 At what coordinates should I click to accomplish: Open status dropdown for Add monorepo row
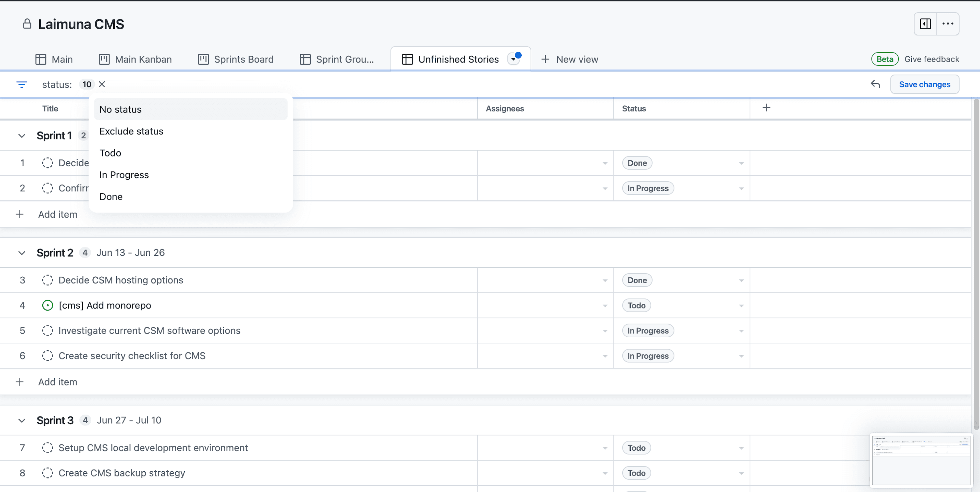coord(741,306)
